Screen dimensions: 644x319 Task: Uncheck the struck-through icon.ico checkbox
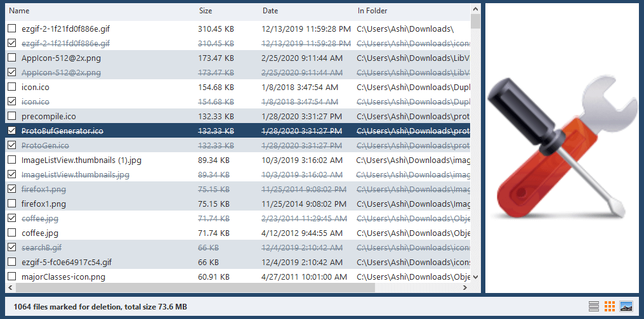tap(12, 101)
